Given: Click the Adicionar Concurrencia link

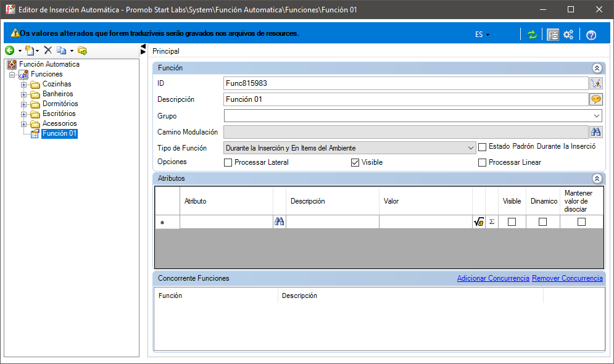Looking at the screenshot, I should click(493, 278).
